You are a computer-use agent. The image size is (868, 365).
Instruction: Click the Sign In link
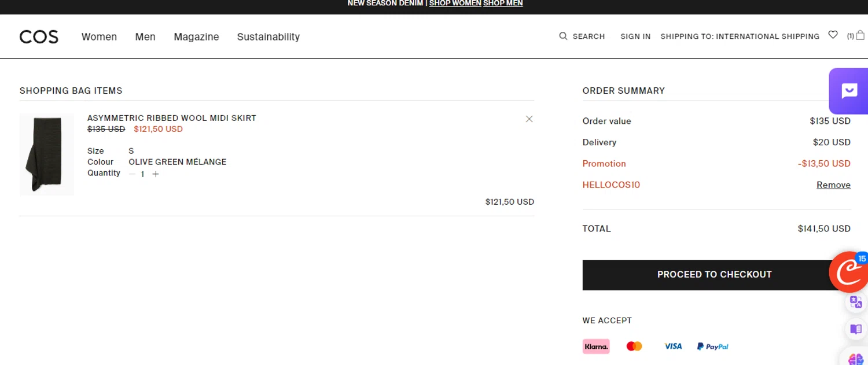635,36
